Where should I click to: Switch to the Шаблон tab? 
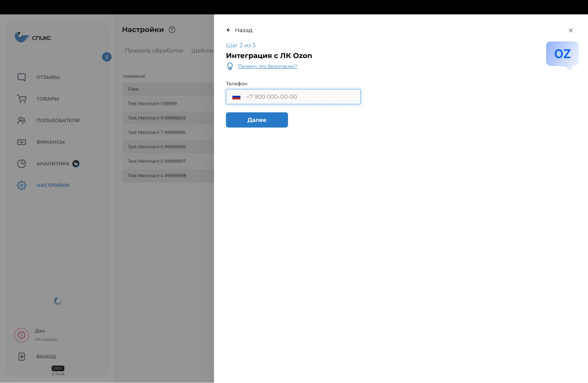[x=202, y=51]
